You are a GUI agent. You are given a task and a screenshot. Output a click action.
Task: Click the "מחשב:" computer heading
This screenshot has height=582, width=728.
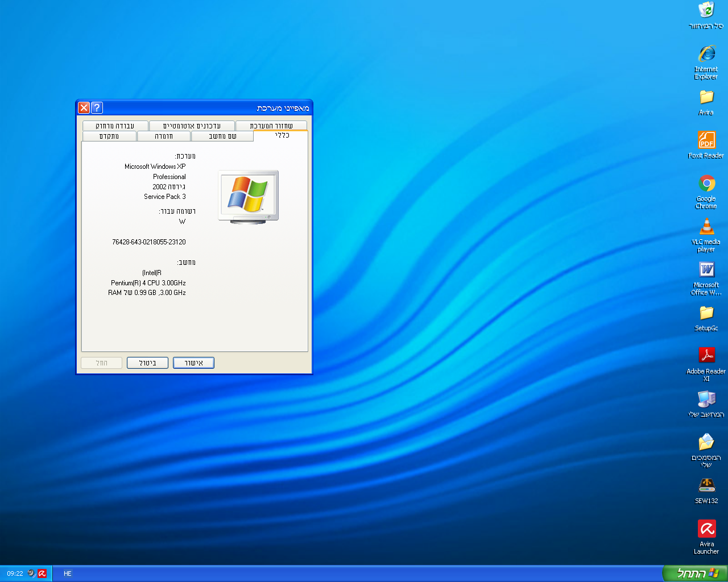pyautogui.click(x=187, y=263)
